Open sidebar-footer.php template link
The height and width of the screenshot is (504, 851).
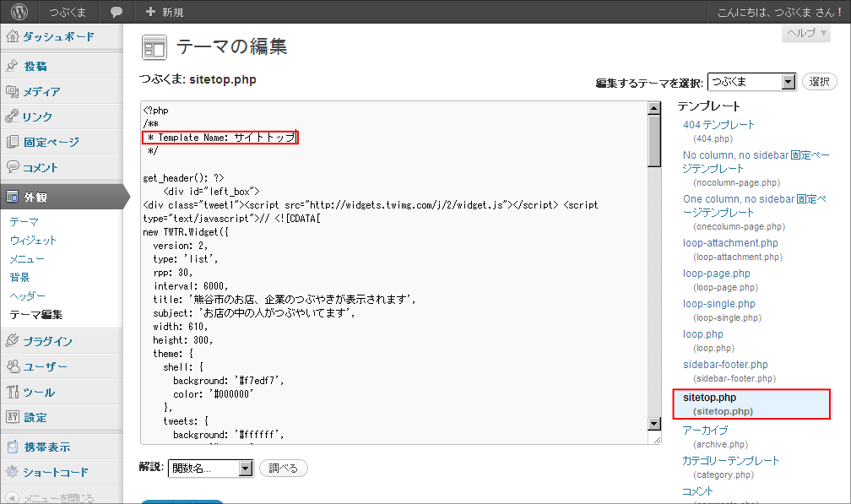(725, 364)
